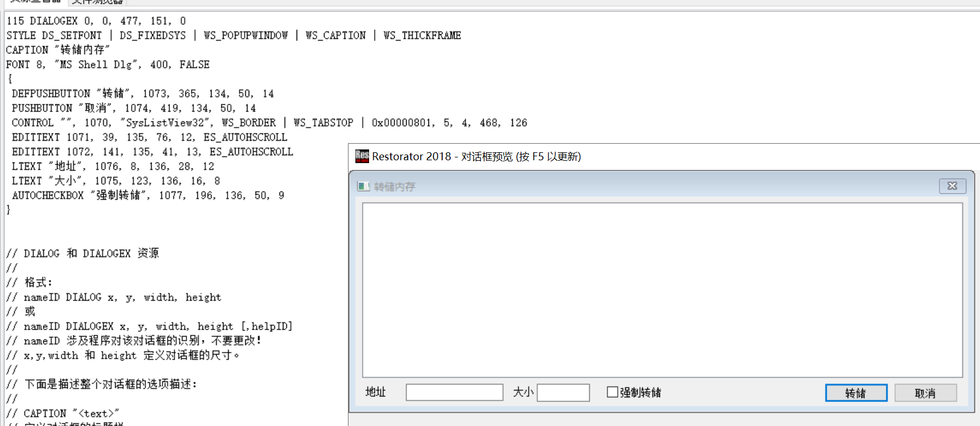Click the 'x,y,width 和 height' comment line
This screenshot has width=980, height=426.
point(123,355)
